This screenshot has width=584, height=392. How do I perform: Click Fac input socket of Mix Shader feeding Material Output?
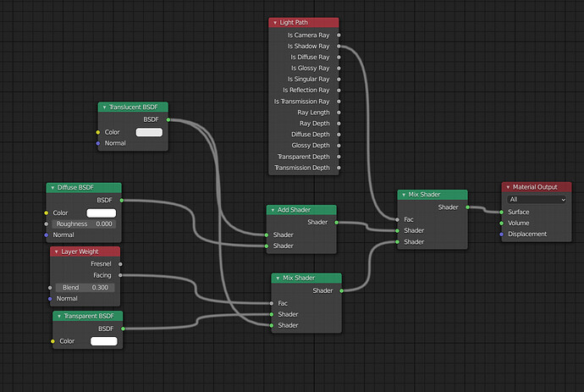click(398, 220)
